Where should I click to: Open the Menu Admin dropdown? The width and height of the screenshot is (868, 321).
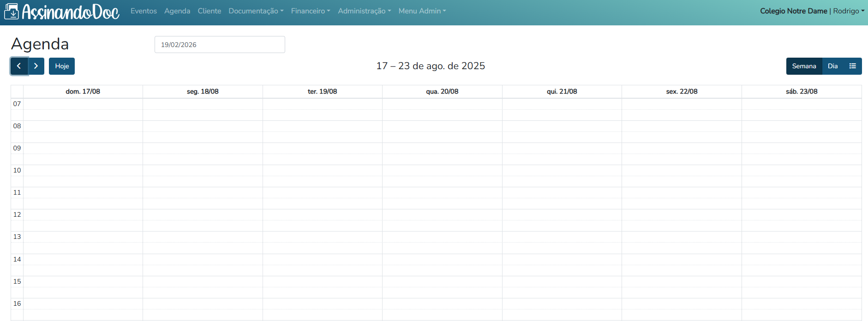[x=422, y=11]
